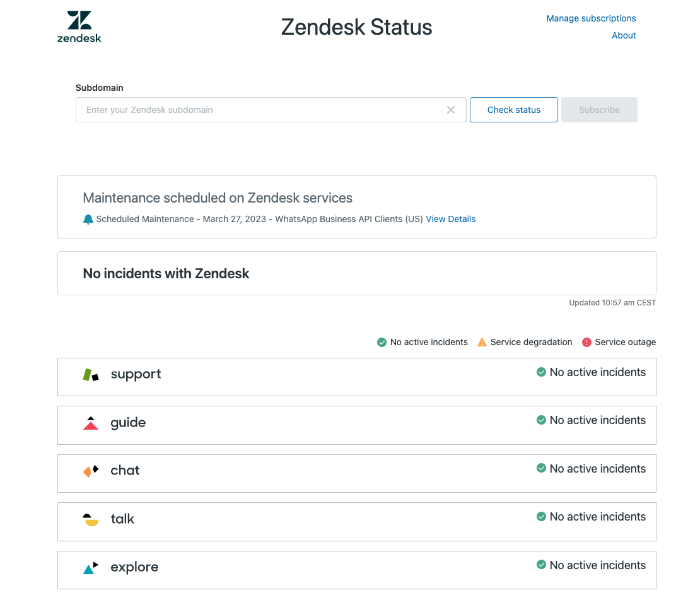Select the support service name
700x595 pixels.
point(136,374)
